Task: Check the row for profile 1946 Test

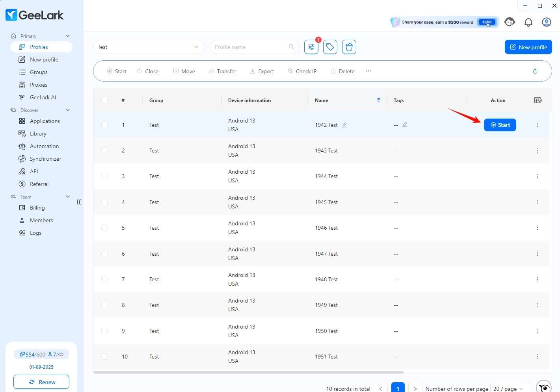Action: pyautogui.click(x=104, y=228)
